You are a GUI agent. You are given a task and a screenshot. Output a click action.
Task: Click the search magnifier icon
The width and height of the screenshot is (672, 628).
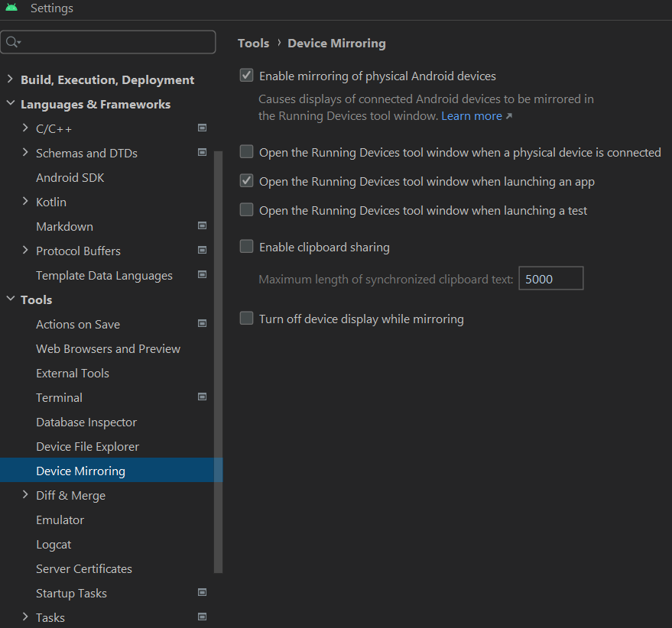tap(14, 42)
